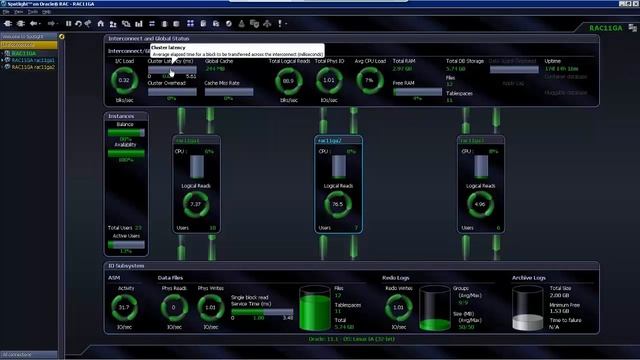Go to Home page via house icon
This screenshot has height=360, width=640.
point(100,24)
